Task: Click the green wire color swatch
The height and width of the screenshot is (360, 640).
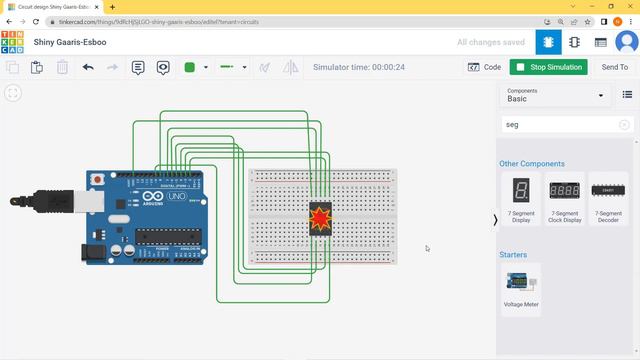Action: coord(190,67)
